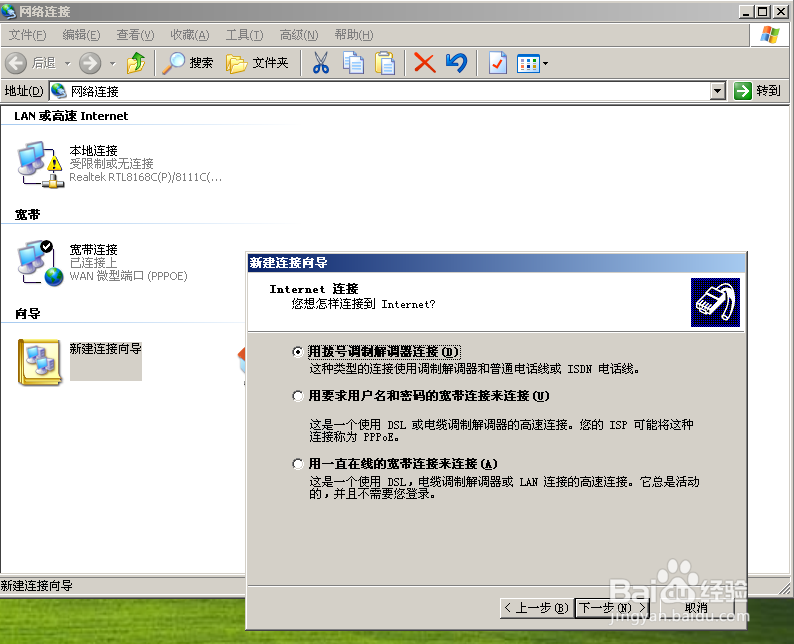794x644 pixels.
Task: Expand the address bar dropdown list
Action: pos(718,91)
